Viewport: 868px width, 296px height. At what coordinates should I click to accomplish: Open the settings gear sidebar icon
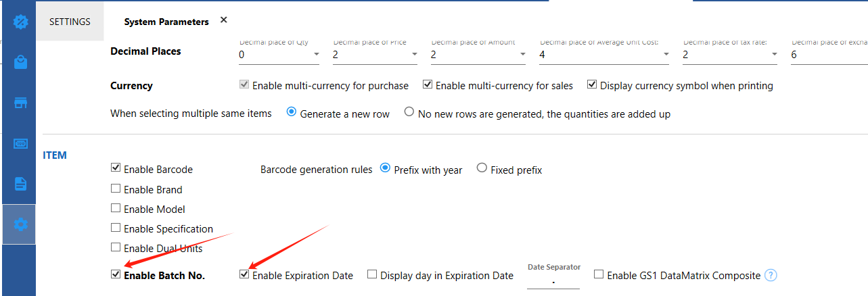pyautogui.click(x=20, y=224)
